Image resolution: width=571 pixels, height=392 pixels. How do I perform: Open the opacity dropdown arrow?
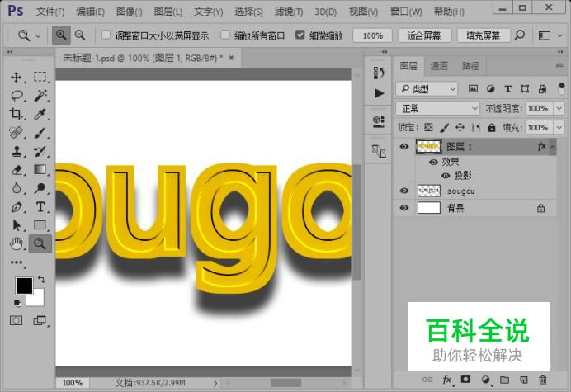(x=559, y=108)
